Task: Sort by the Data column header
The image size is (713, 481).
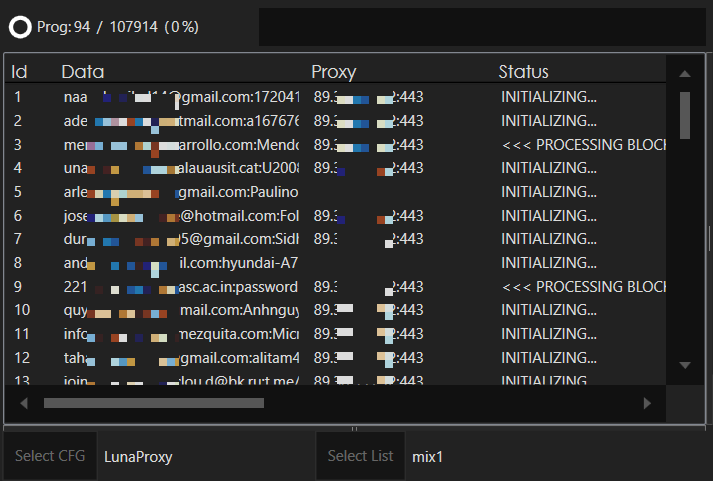Action: [x=82, y=72]
